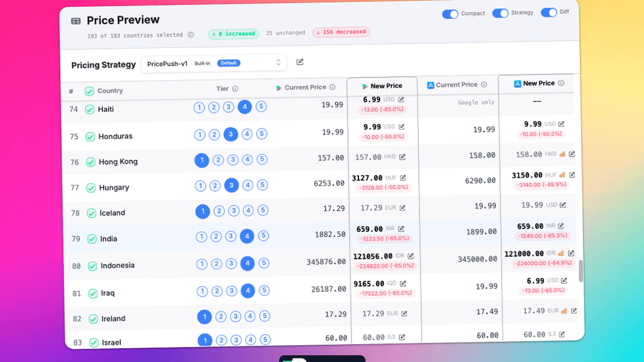
Task: Uncheck the India country checkbox
Action: [x=92, y=239]
